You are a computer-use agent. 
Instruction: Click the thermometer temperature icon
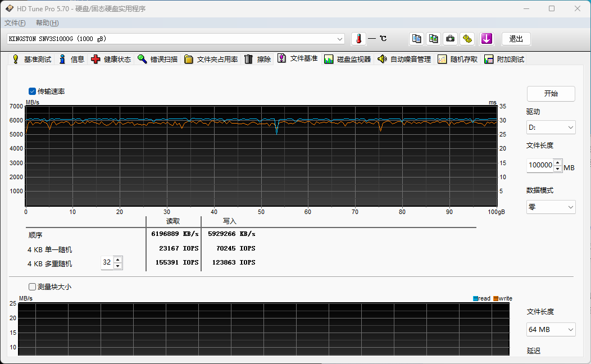[358, 39]
